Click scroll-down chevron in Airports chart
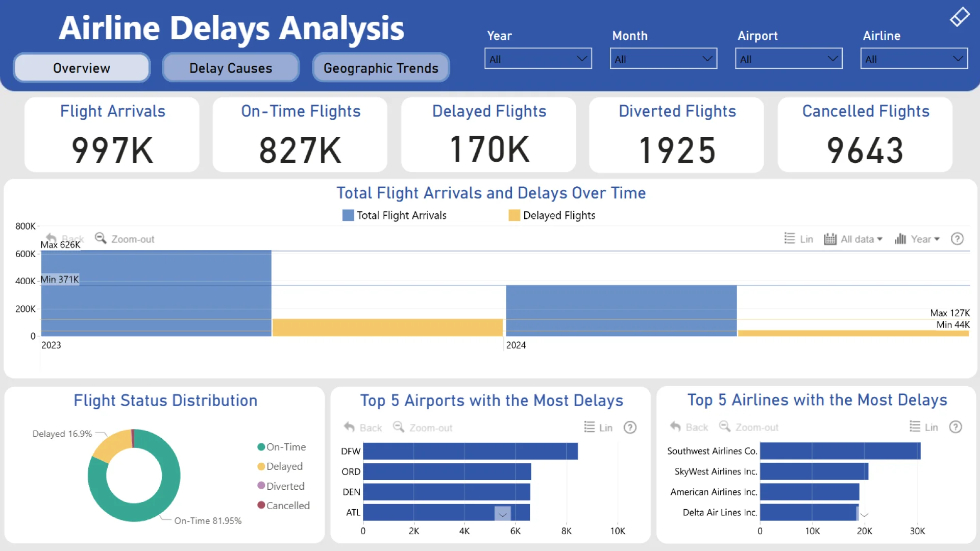This screenshot has height=551, width=980. click(503, 514)
